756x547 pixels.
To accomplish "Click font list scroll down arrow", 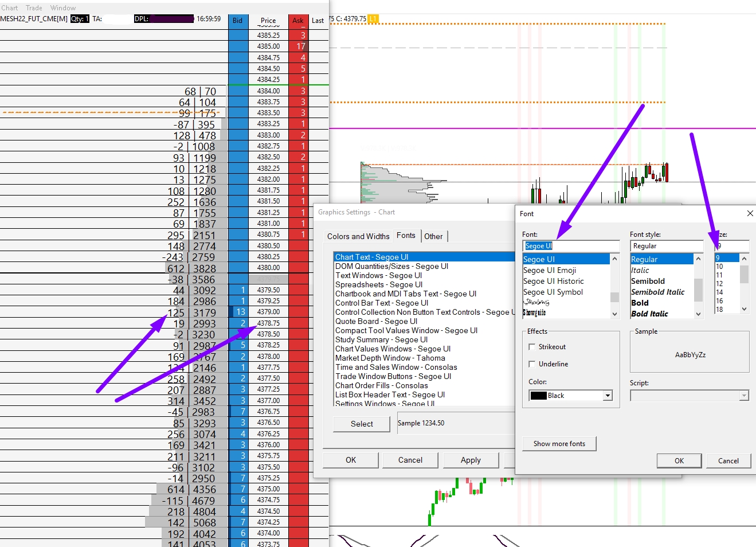I will click(x=614, y=314).
